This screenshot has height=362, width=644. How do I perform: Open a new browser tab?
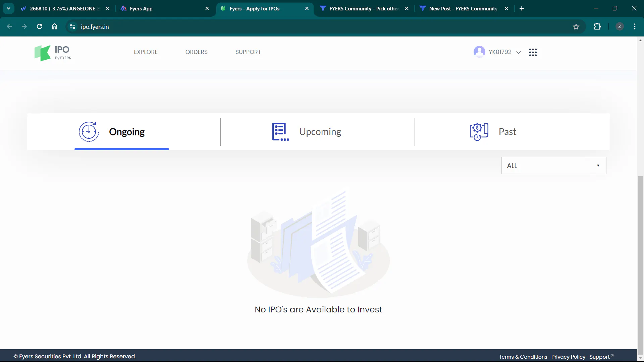[522, 8]
